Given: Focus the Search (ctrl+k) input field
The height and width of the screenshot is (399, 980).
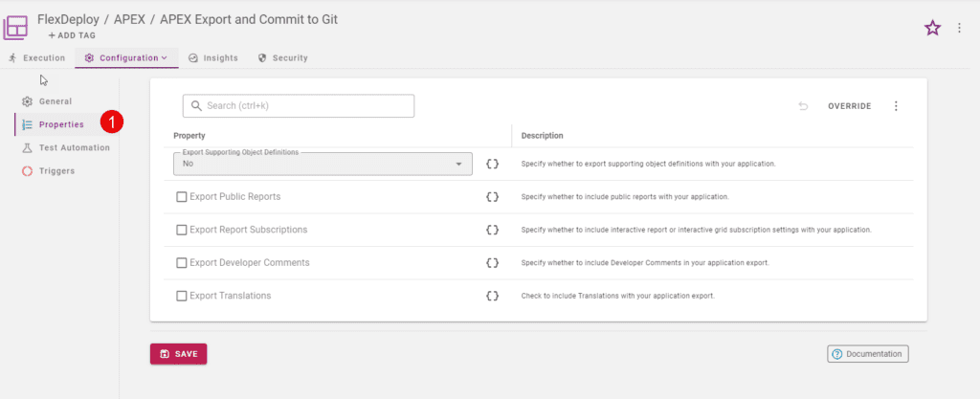Looking at the screenshot, I should 299,106.
